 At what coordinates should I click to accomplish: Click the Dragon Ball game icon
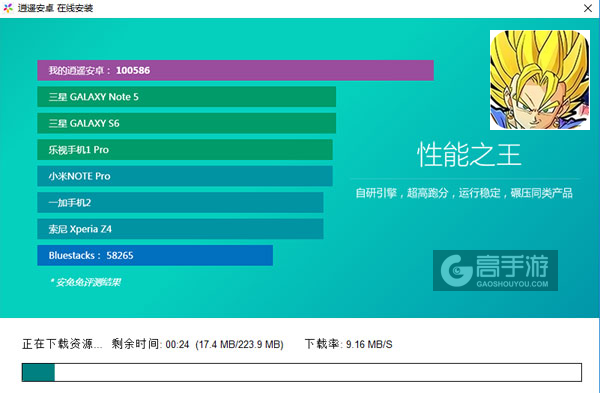tap(540, 80)
